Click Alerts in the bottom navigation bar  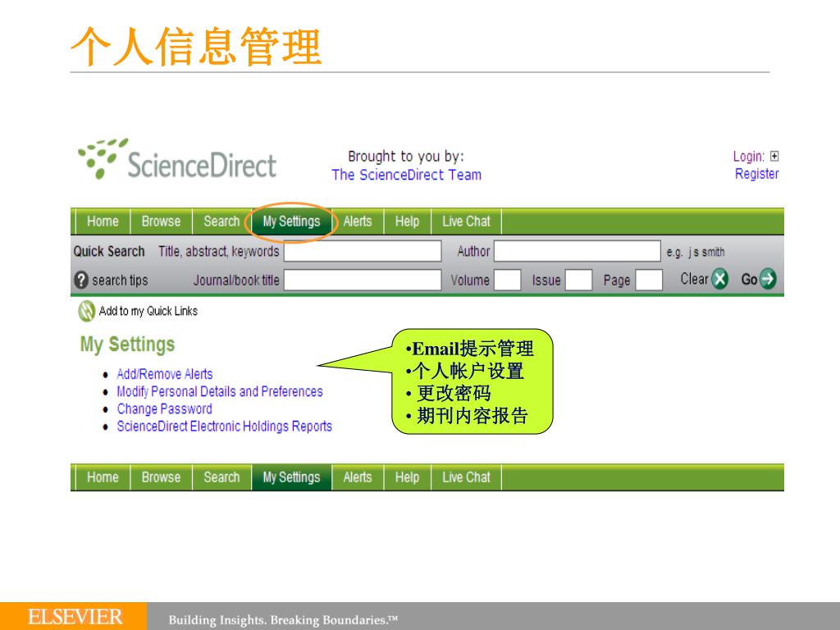[358, 477]
